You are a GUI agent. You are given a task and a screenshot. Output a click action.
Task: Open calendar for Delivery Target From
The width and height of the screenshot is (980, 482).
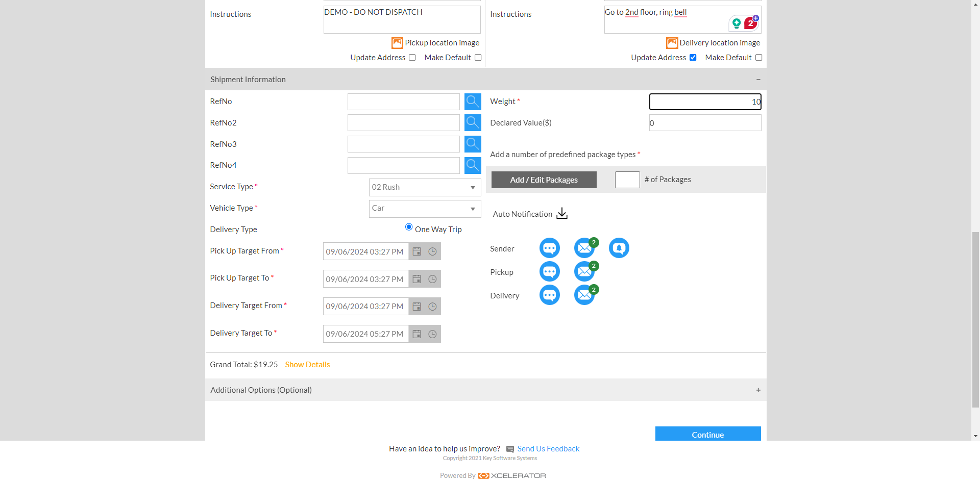[x=417, y=307]
